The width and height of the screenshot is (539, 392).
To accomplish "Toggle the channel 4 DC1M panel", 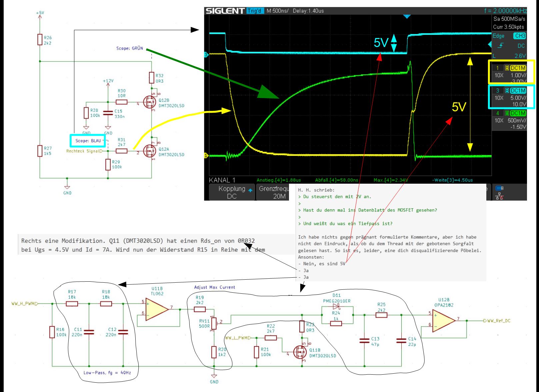I will [509, 120].
